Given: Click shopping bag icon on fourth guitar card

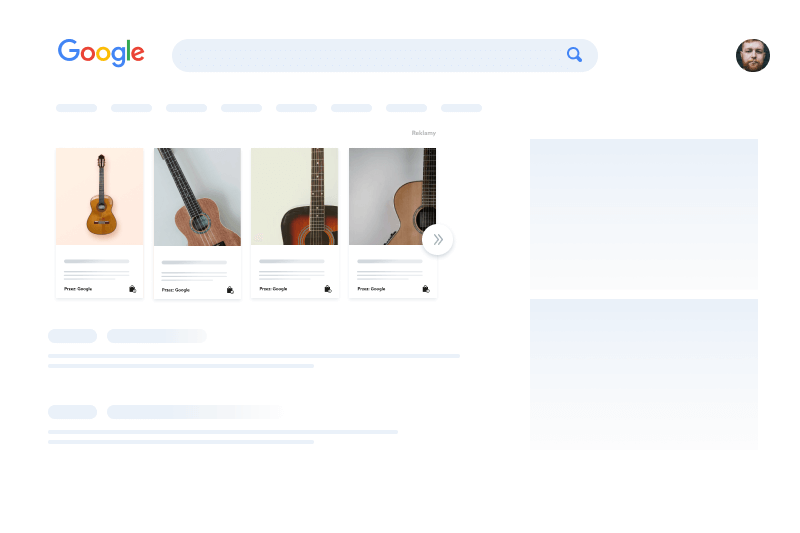Looking at the screenshot, I should click(426, 289).
